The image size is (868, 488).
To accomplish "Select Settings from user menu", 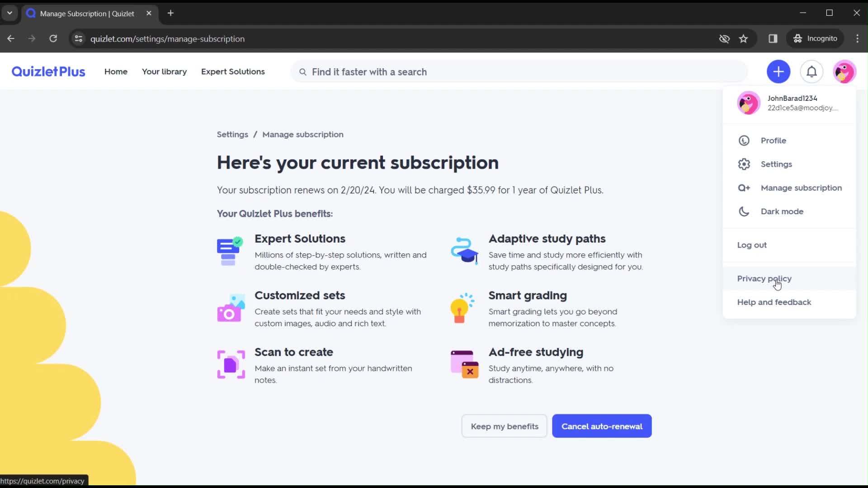I will [x=776, y=163].
